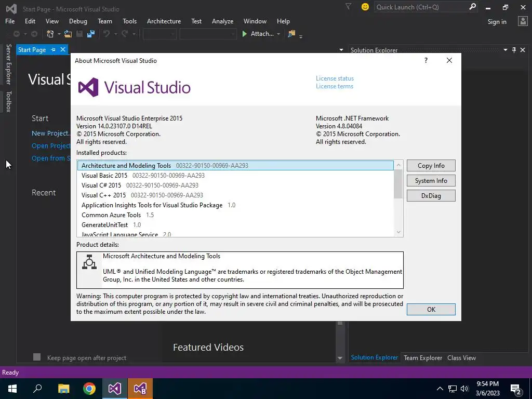Image resolution: width=532 pixels, height=399 pixels.
Task: Click the Open File toolbar icon
Action: click(x=68, y=34)
